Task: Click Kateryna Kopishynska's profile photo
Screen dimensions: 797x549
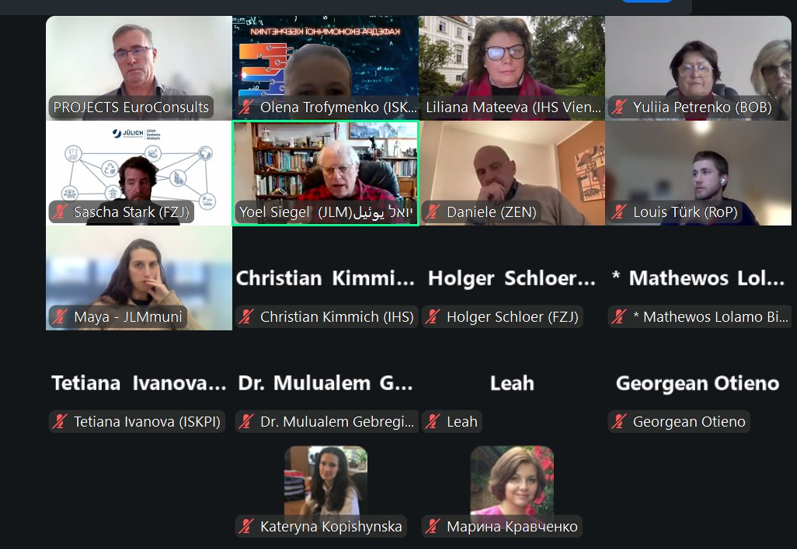Action: coord(326,481)
